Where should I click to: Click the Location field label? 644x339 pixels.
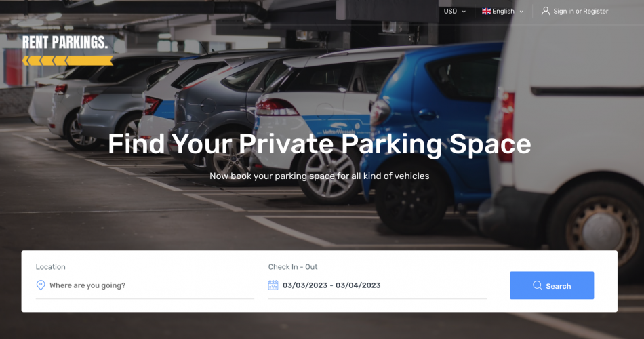click(51, 266)
